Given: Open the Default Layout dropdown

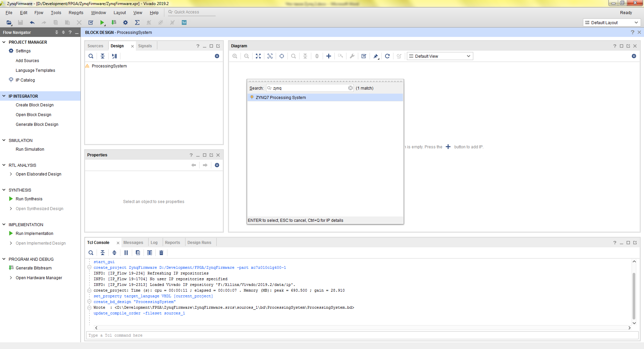Looking at the screenshot, I should (612, 22).
